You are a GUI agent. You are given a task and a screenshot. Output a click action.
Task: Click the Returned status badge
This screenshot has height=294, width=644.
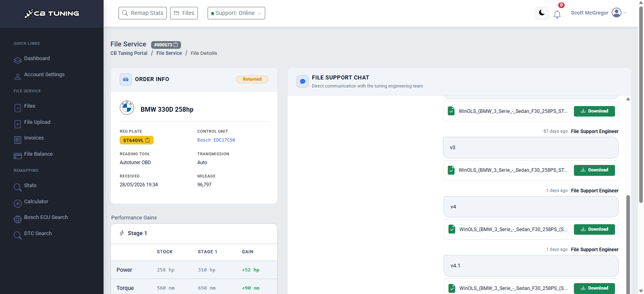coord(252,79)
